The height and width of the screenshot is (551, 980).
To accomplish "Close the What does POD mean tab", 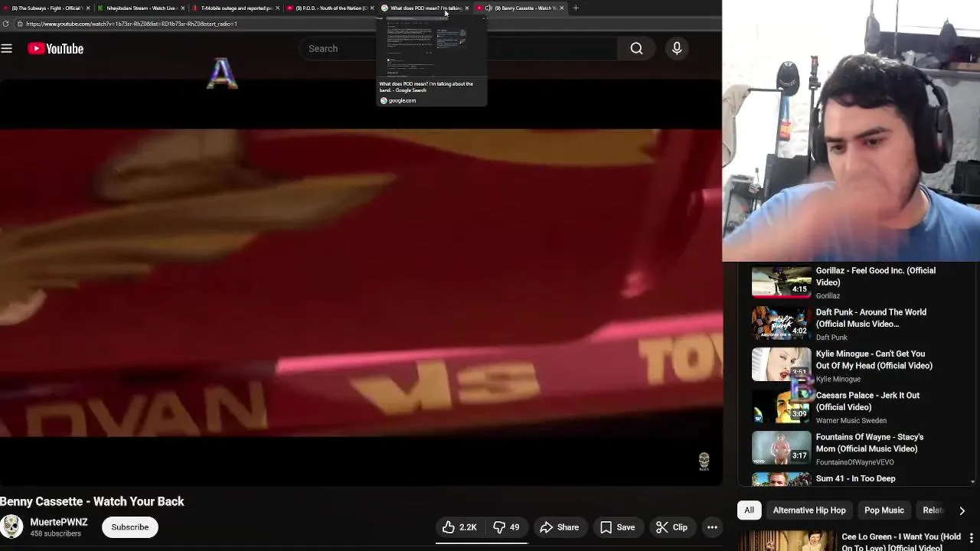I will 467,8.
